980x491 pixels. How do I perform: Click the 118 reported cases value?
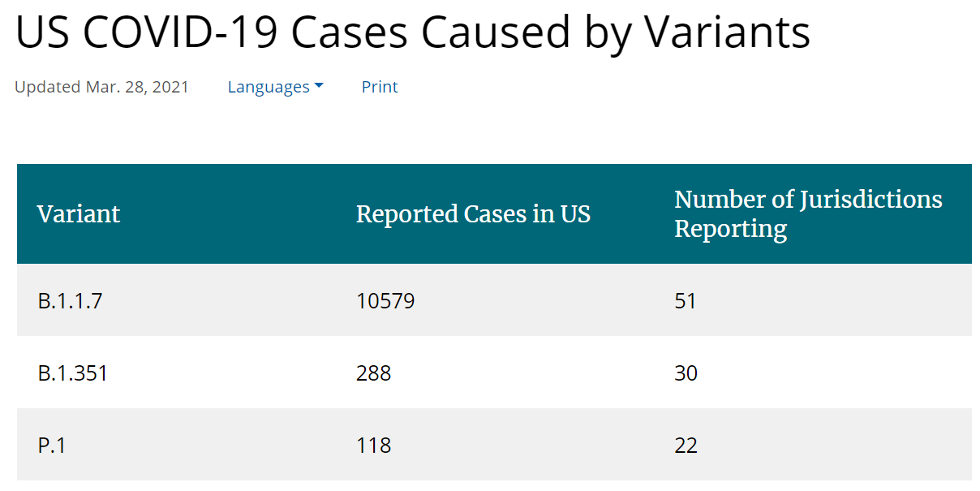point(373,446)
